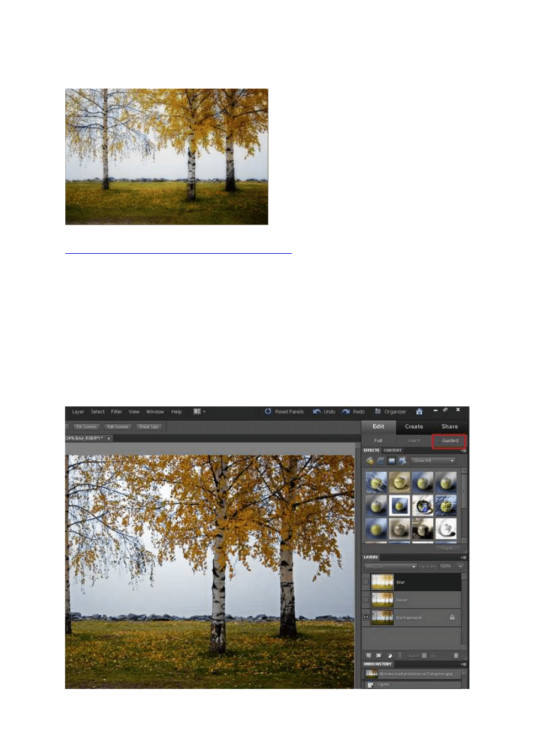This screenshot has width=535, height=756.
Task: Click the Fit Screen button
Action: [x=86, y=427]
